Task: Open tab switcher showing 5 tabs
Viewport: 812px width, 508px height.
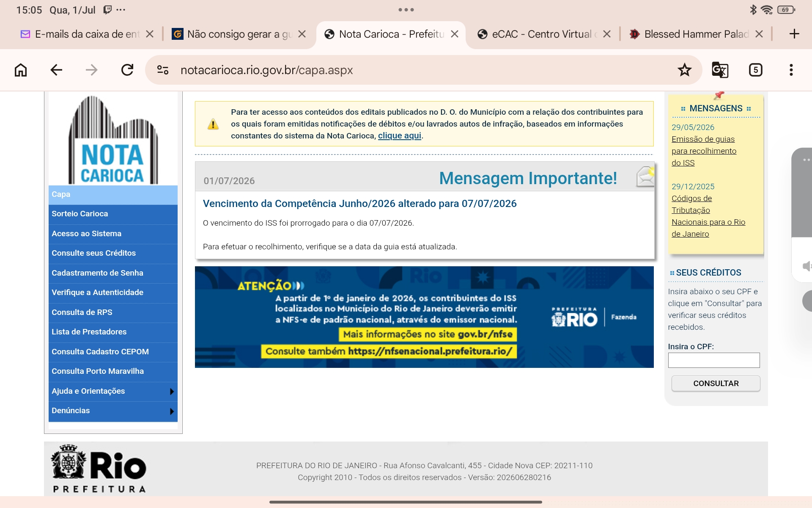Action: [x=755, y=70]
